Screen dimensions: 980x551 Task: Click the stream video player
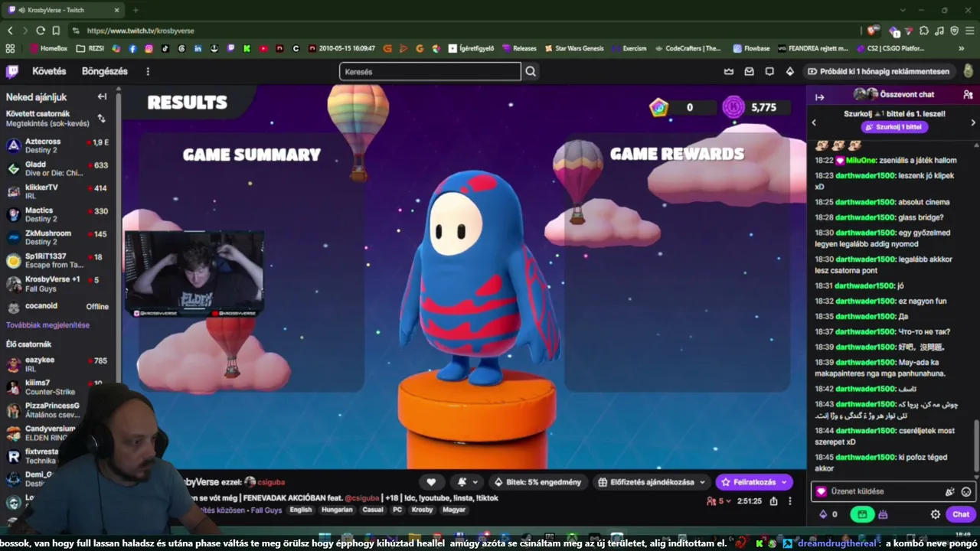(464, 277)
